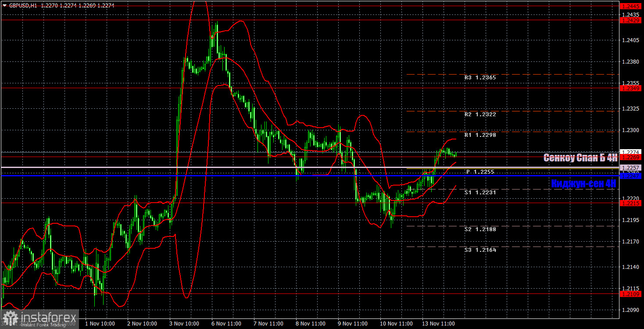Click the Киджун-сен 4Н label

click(x=583, y=184)
